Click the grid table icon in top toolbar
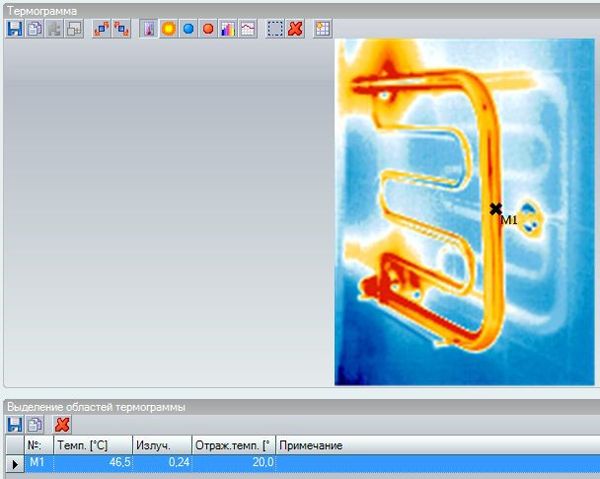This screenshot has width=600, height=479. coord(322,29)
